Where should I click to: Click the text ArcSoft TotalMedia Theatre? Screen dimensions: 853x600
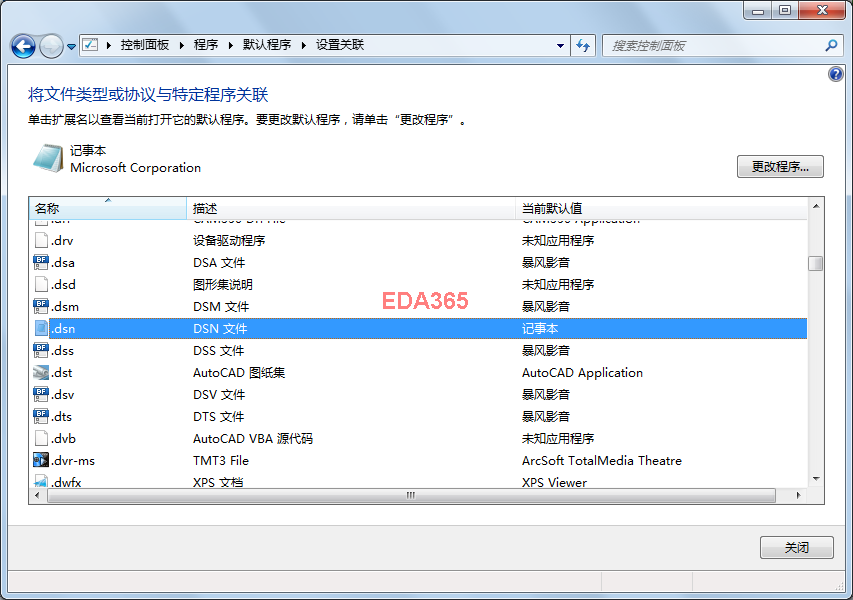click(x=602, y=460)
